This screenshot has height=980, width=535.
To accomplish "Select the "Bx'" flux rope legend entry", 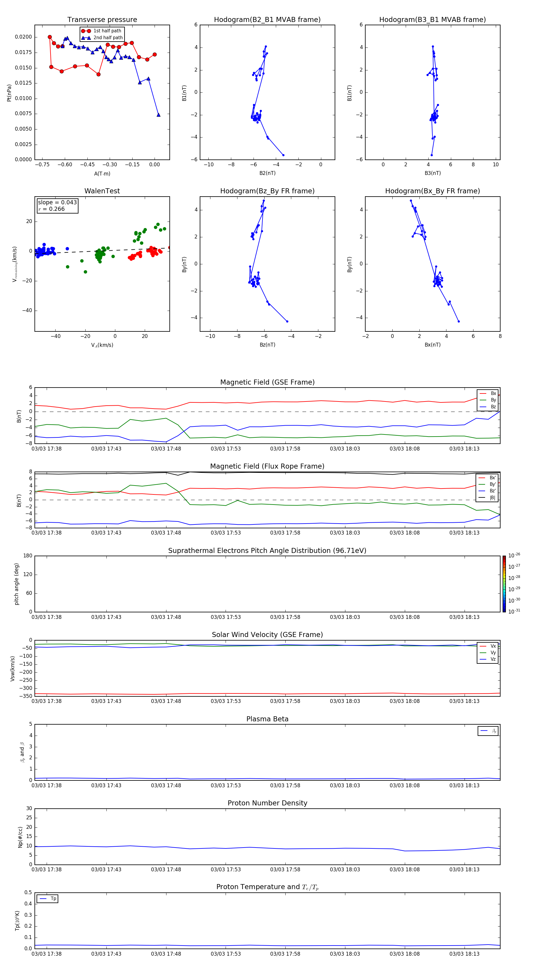I will click(x=487, y=478).
